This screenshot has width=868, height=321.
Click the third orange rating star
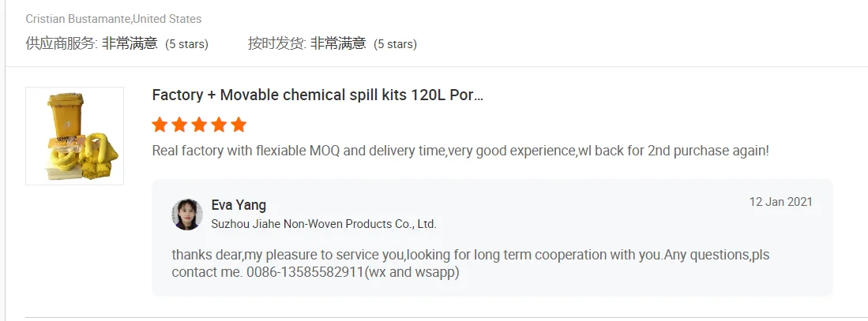click(199, 125)
